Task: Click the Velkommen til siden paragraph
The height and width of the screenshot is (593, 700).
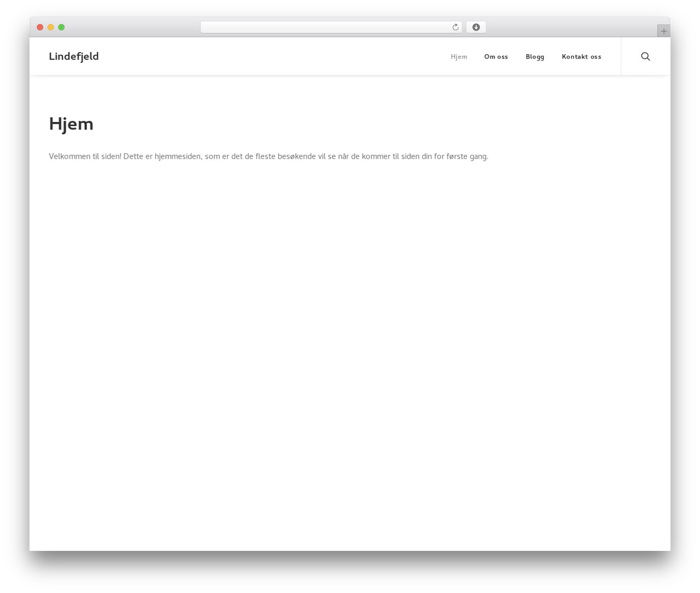Action: tap(269, 156)
